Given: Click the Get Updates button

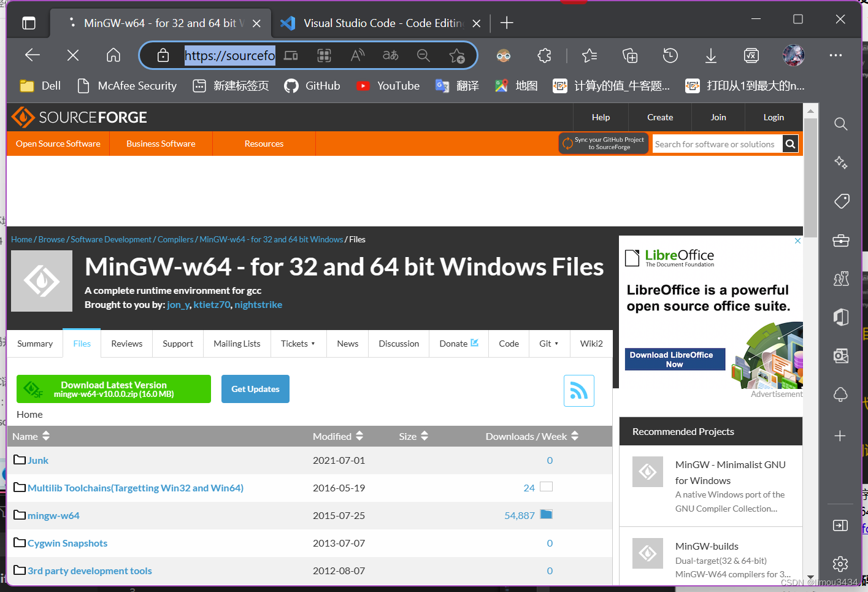Looking at the screenshot, I should [x=255, y=389].
